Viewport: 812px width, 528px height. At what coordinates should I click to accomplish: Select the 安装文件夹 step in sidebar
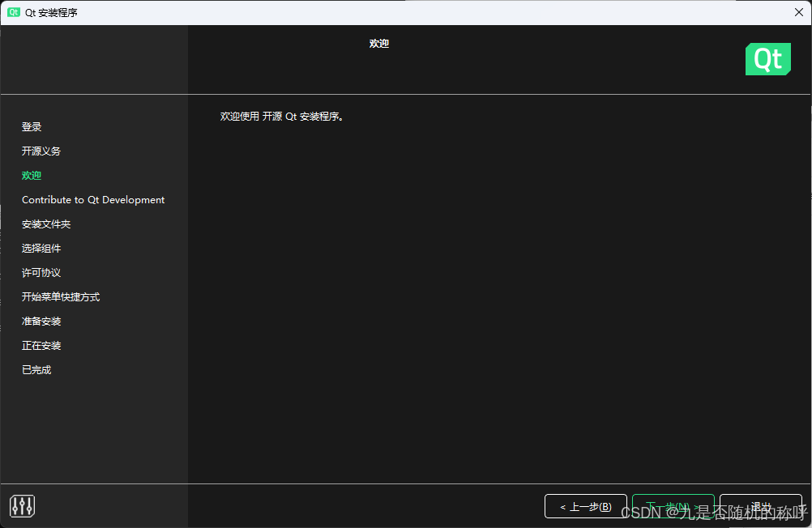tap(46, 224)
